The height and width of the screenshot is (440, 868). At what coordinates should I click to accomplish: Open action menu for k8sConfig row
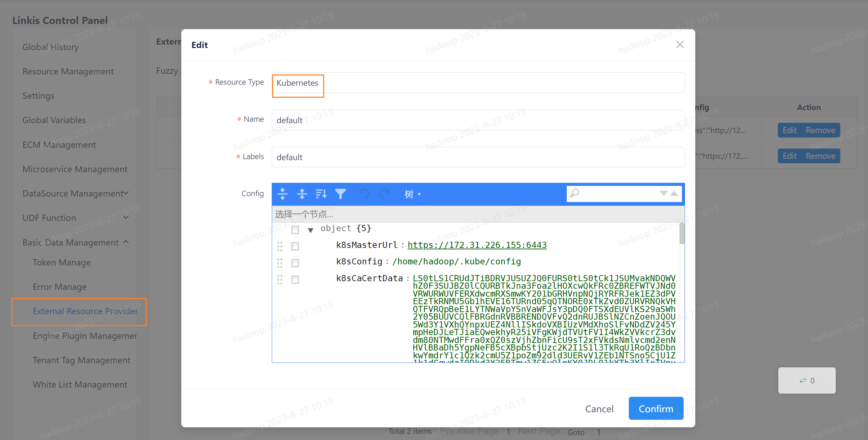295,263
